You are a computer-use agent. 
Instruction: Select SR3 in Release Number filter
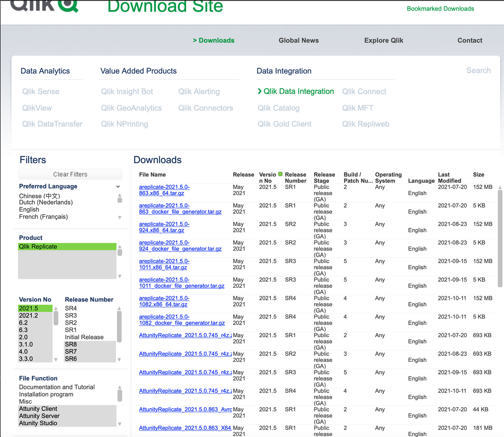71,316
